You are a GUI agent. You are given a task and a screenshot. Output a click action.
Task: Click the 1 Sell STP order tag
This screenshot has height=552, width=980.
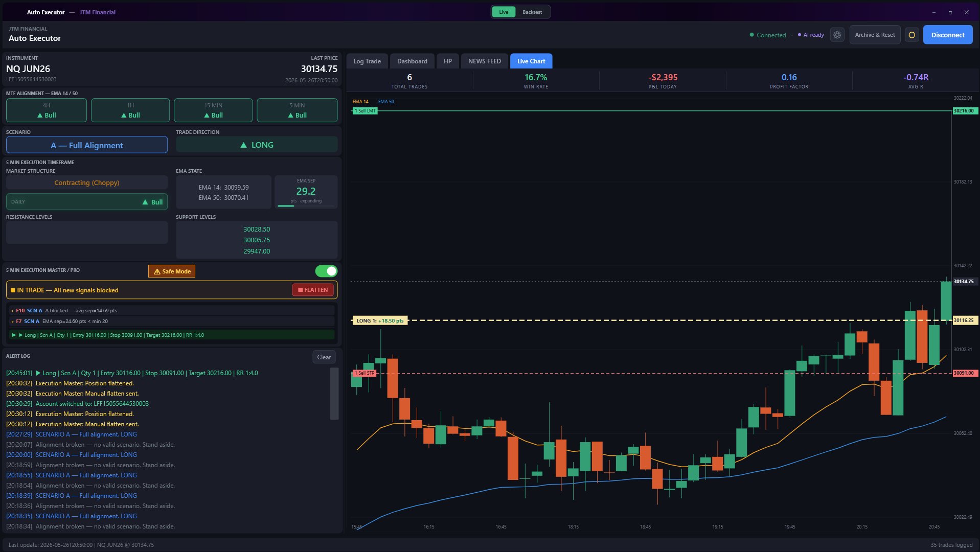pos(365,373)
